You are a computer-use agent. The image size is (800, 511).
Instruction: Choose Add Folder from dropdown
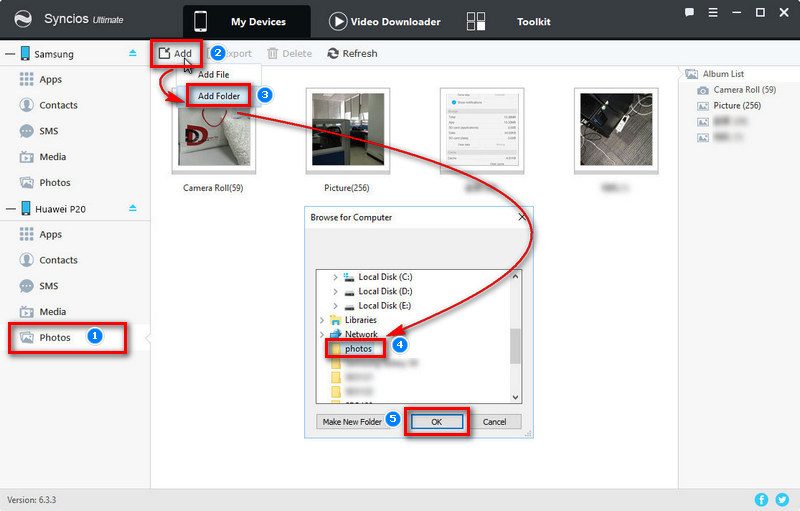[218, 96]
